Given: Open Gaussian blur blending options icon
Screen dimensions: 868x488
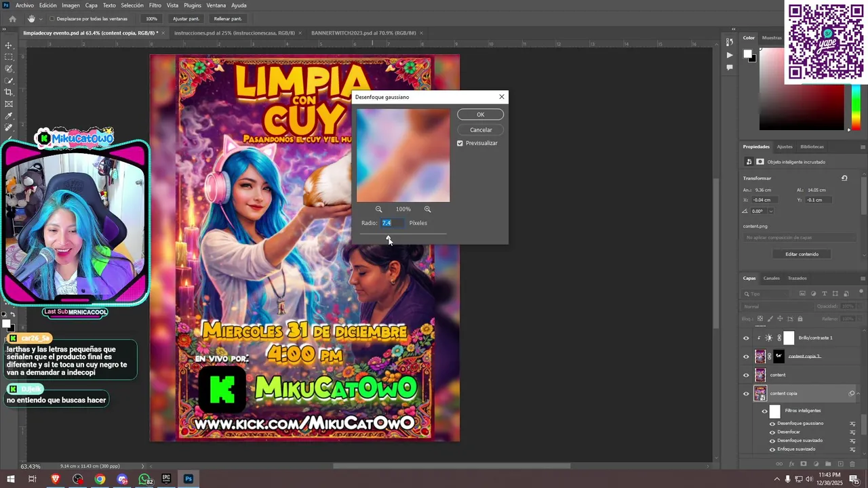Looking at the screenshot, I should pos(852,424).
